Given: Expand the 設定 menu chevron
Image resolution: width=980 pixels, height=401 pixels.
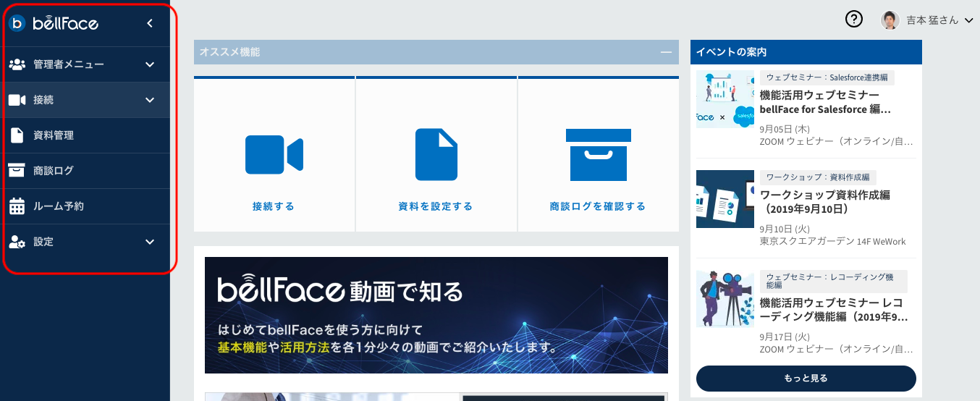Looking at the screenshot, I should click(150, 242).
